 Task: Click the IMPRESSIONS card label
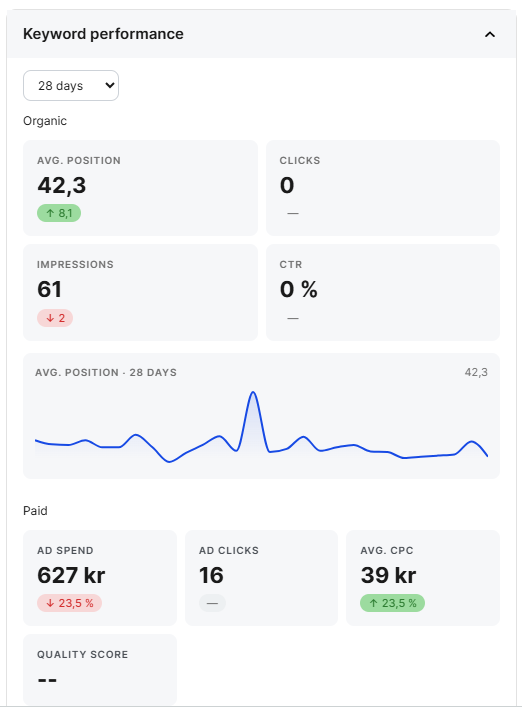75,264
